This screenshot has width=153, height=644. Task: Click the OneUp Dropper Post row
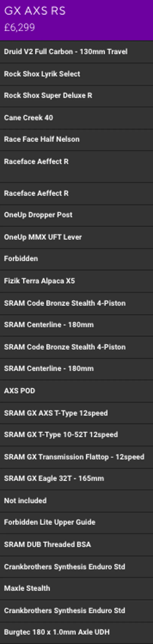38,215
